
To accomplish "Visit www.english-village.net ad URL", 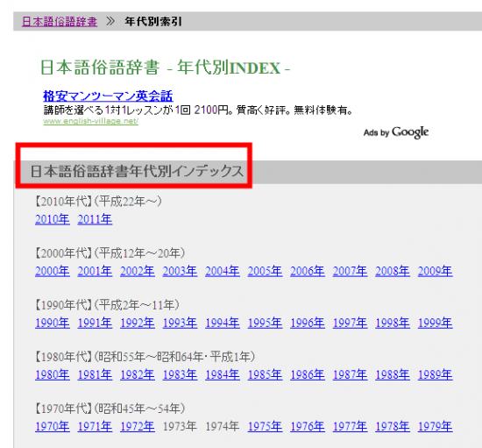I will click(90, 121).
